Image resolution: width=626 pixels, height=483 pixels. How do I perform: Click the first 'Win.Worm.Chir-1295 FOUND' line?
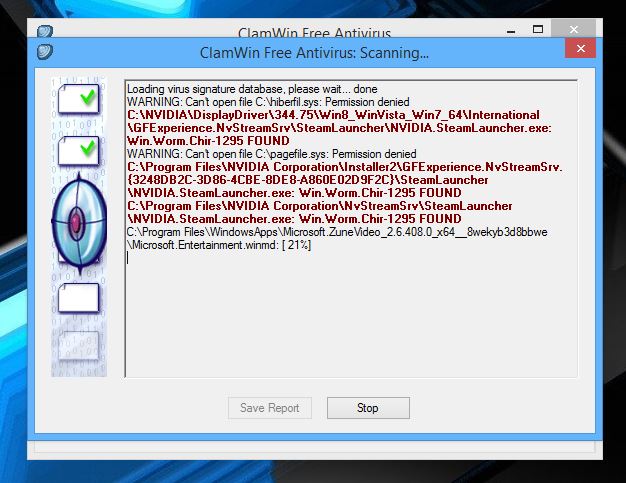(x=208, y=141)
